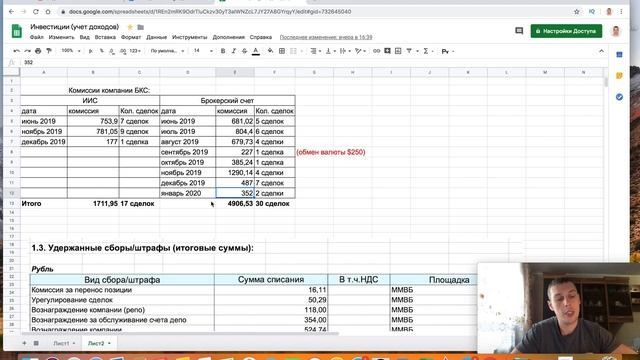Open text wrapping dropdown
The height and width of the screenshot is (360, 640).
pyautogui.click(x=344, y=51)
